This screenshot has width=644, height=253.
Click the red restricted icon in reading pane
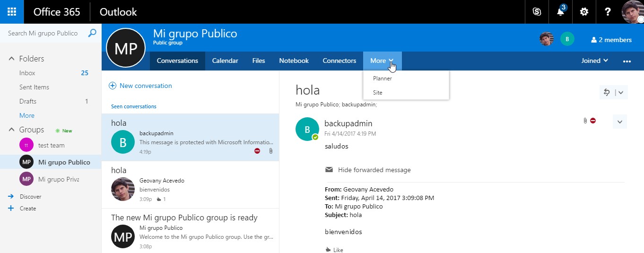coord(593,121)
